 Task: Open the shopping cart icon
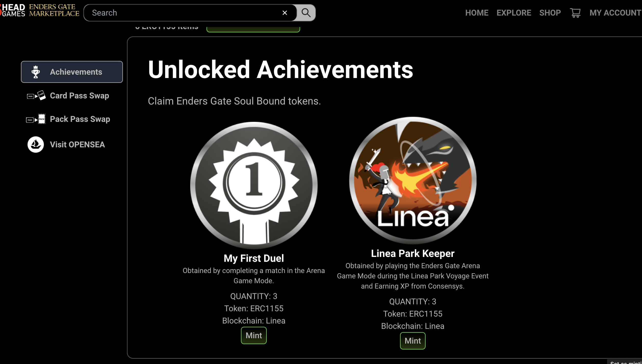click(x=575, y=13)
